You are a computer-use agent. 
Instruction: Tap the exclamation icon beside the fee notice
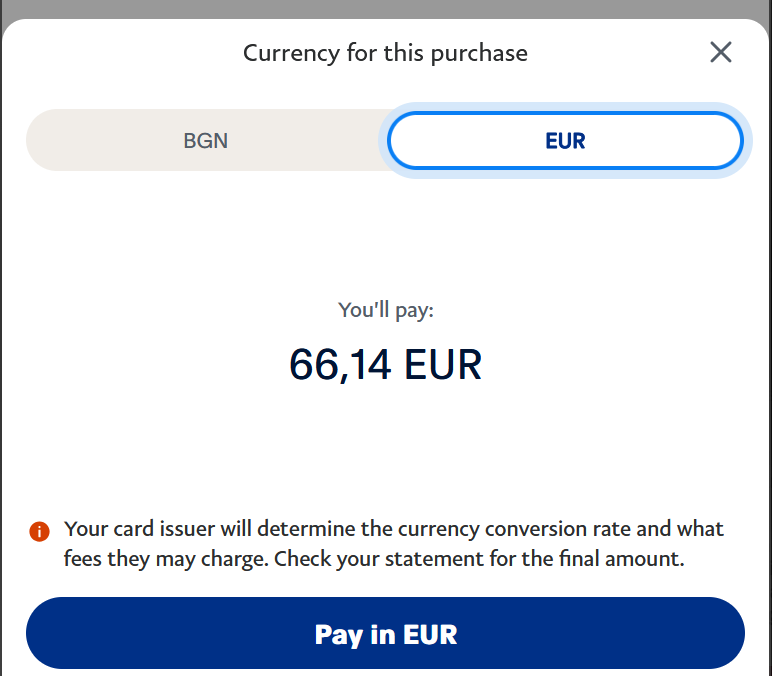coord(39,531)
